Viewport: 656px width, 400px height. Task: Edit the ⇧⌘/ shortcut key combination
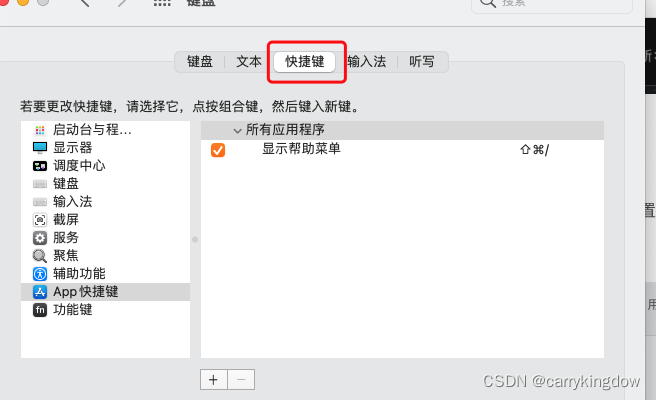pos(534,150)
